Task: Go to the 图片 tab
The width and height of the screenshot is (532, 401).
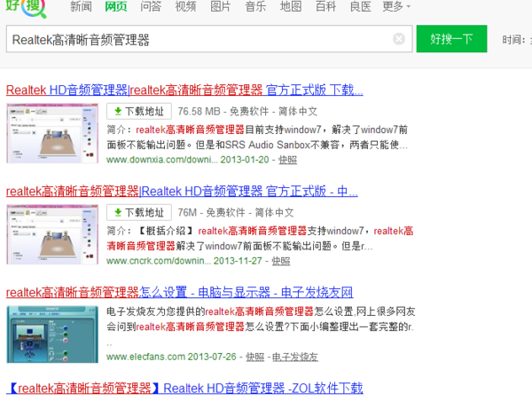Action: click(x=221, y=6)
